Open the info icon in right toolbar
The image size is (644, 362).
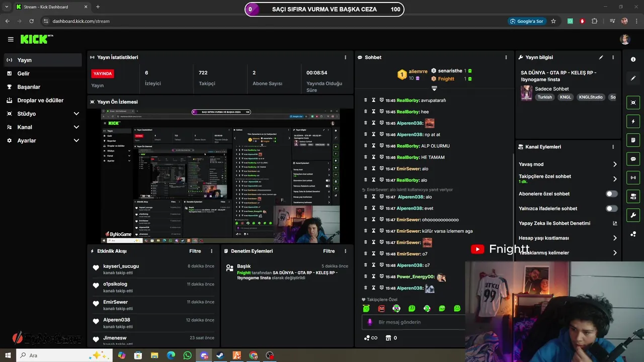[x=633, y=59]
